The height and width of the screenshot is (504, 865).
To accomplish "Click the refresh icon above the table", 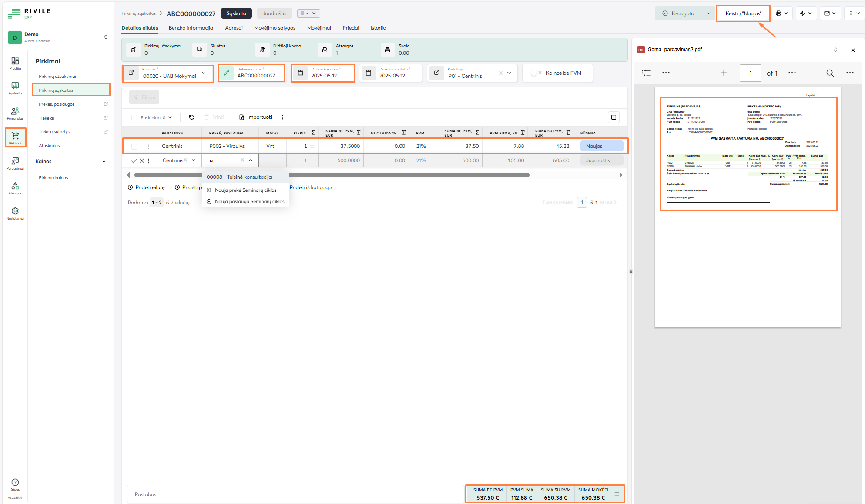I will tap(191, 117).
